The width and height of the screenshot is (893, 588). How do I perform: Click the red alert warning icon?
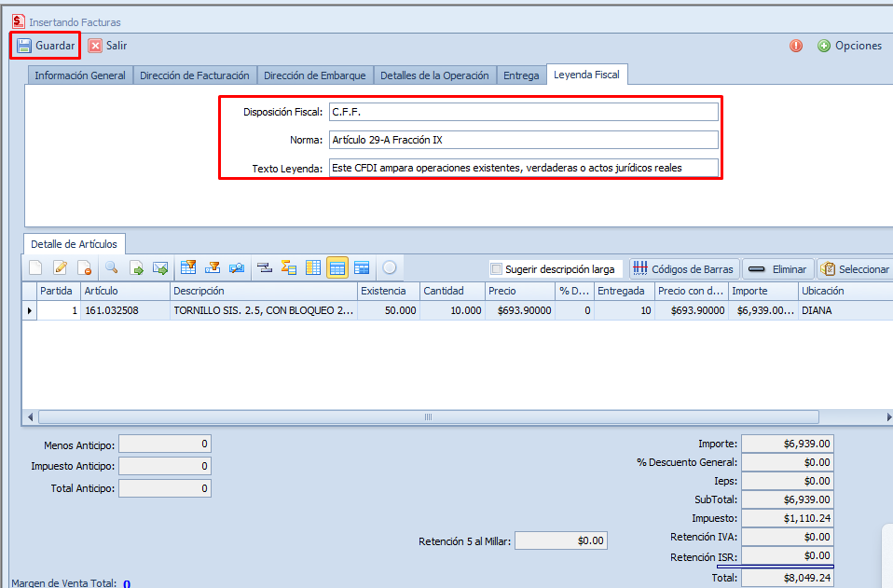tap(796, 46)
